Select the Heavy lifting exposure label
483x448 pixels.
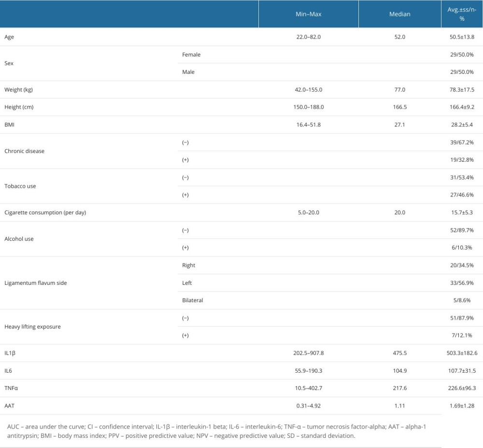point(32,326)
